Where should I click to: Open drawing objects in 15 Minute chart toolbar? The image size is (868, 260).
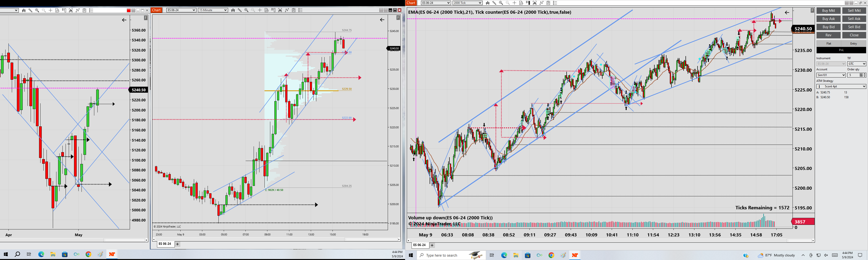[x=293, y=10]
